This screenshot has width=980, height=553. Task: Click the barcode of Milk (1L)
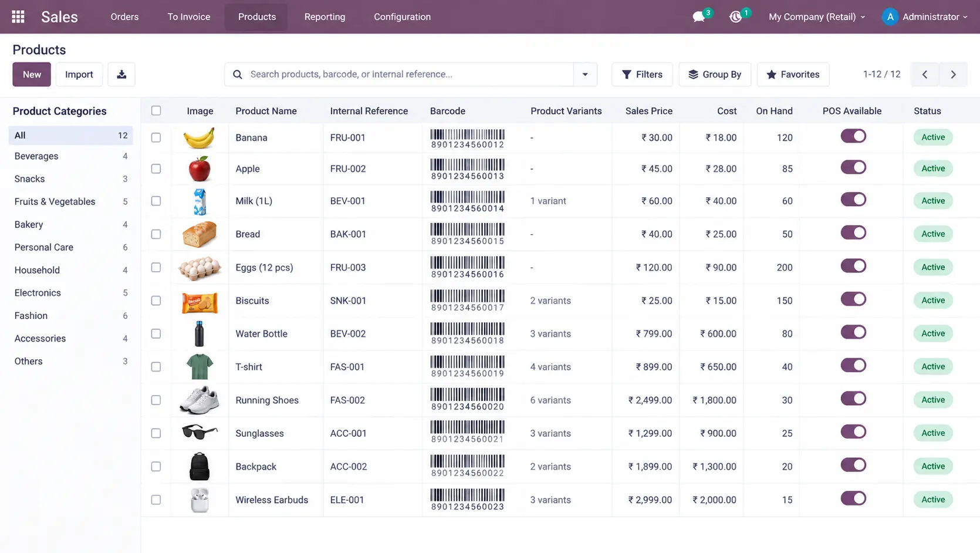click(467, 201)
